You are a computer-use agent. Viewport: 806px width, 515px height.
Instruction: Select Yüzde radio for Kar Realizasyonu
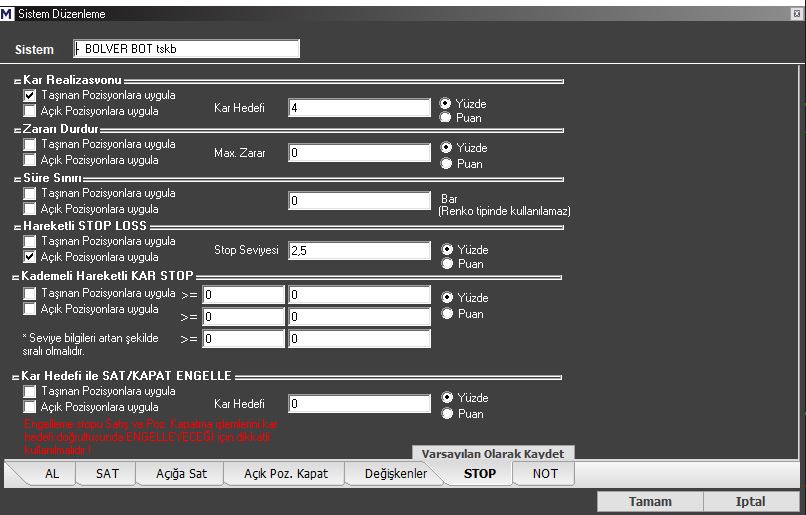[x=446, y=103]
